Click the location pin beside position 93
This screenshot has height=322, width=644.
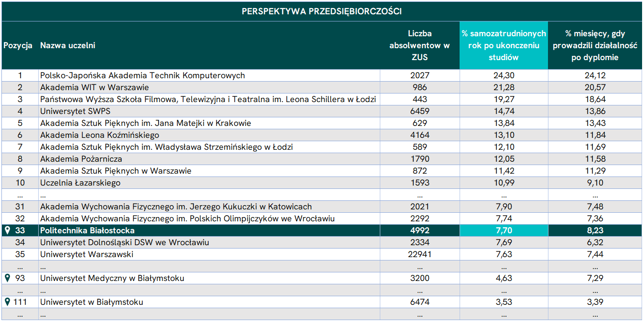(7, 278)
